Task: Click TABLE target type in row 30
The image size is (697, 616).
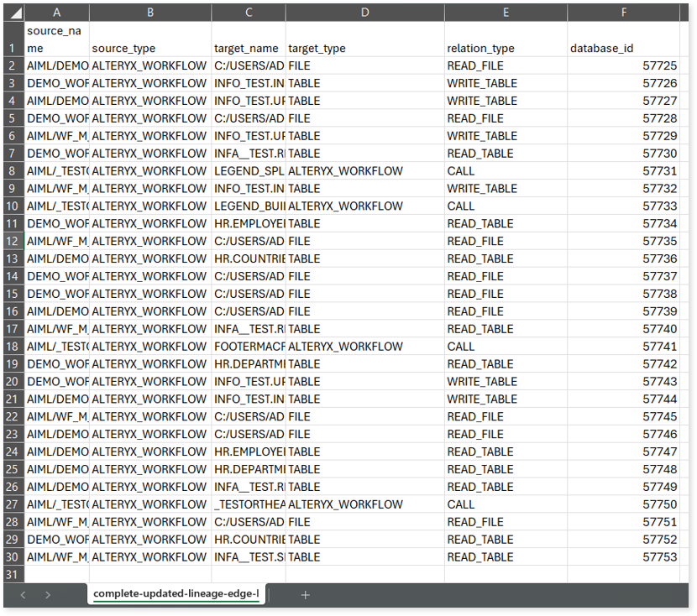Action: (x=365, y=557)
